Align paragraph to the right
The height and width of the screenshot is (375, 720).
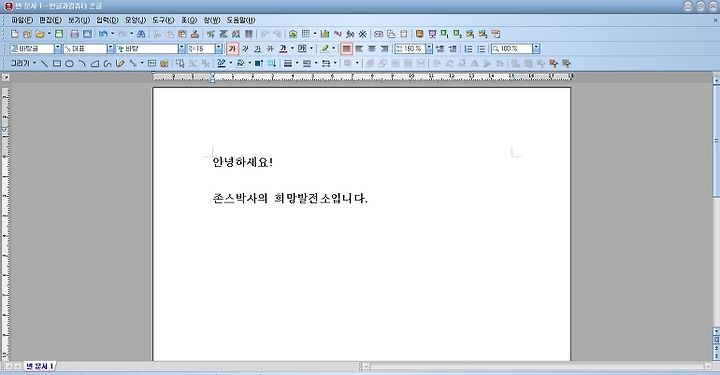point(384,49)
